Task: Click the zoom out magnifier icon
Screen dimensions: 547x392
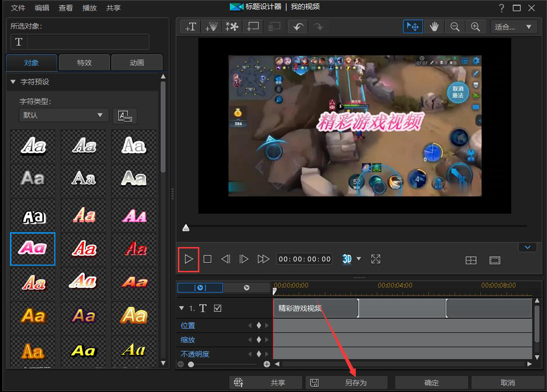Action: coord(455,27)
